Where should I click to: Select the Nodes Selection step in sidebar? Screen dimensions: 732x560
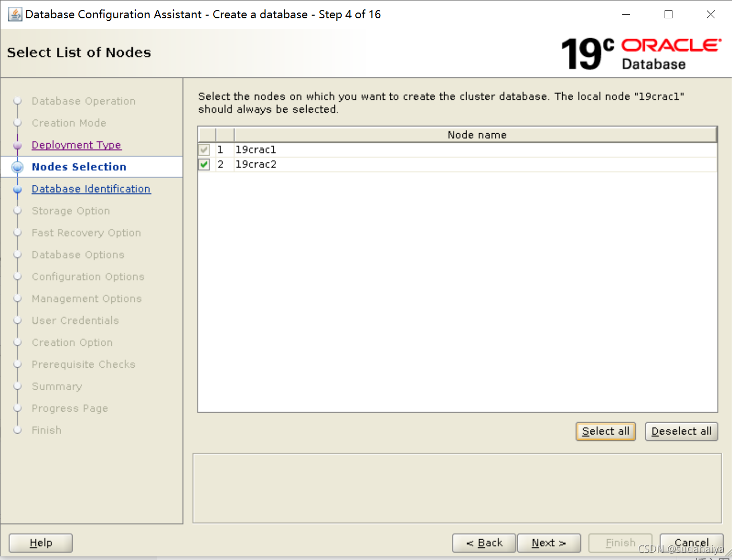pos(79,167)
